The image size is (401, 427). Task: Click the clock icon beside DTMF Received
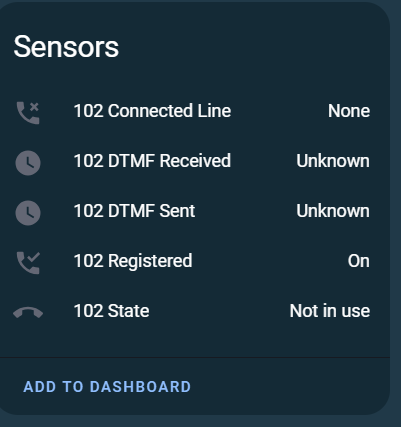(28, 163)
